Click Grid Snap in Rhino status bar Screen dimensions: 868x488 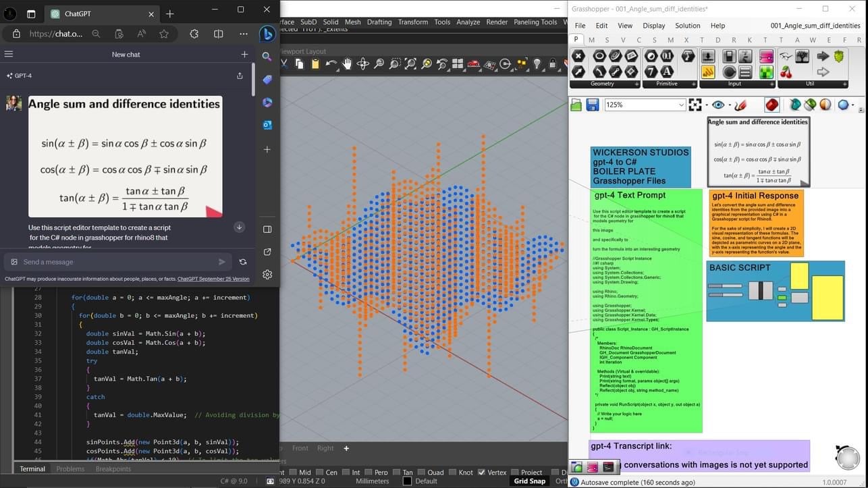click(529, 481)
